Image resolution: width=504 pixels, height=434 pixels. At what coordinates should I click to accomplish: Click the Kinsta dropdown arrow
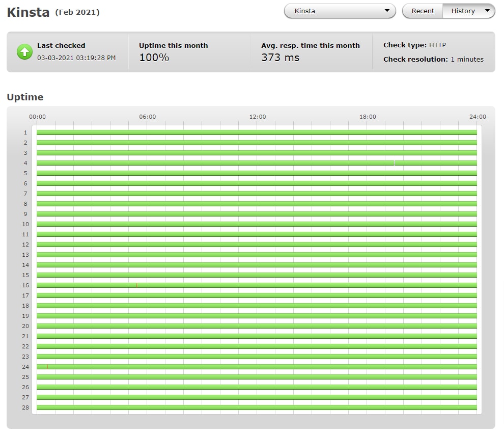(x=387, y=11)
